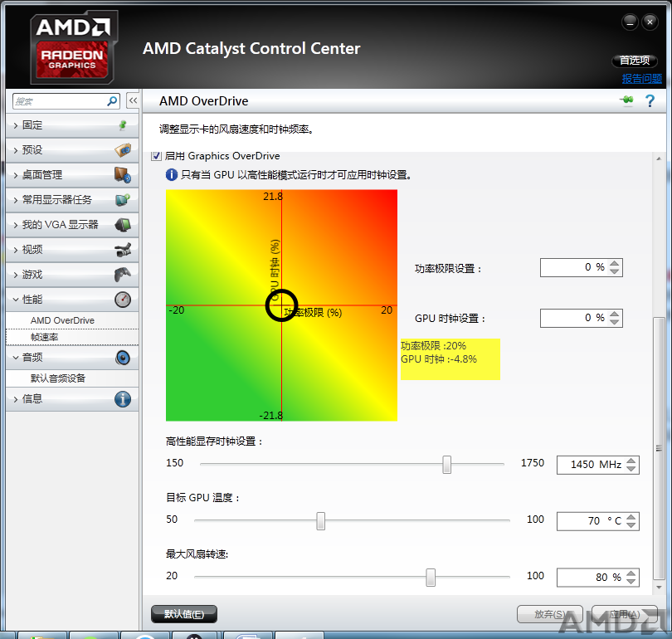Select 默认音频设备 in sidebar
The width and height of the screenshot is (672, 639).
click(72, 378)
